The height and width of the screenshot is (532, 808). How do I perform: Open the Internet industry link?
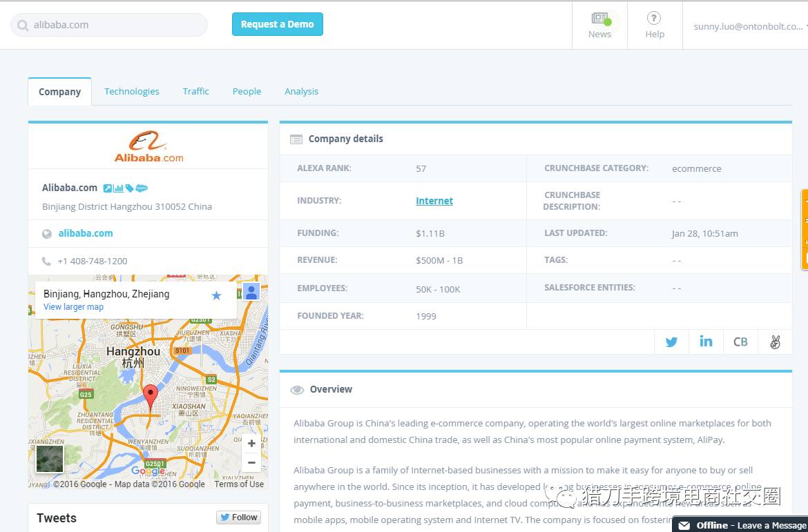(x=434, y=201)
